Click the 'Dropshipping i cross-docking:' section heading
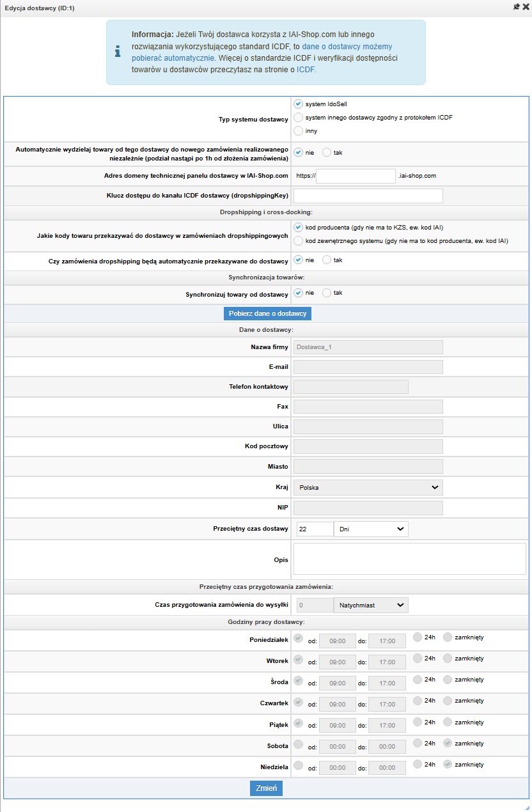 tap(266, 212)
